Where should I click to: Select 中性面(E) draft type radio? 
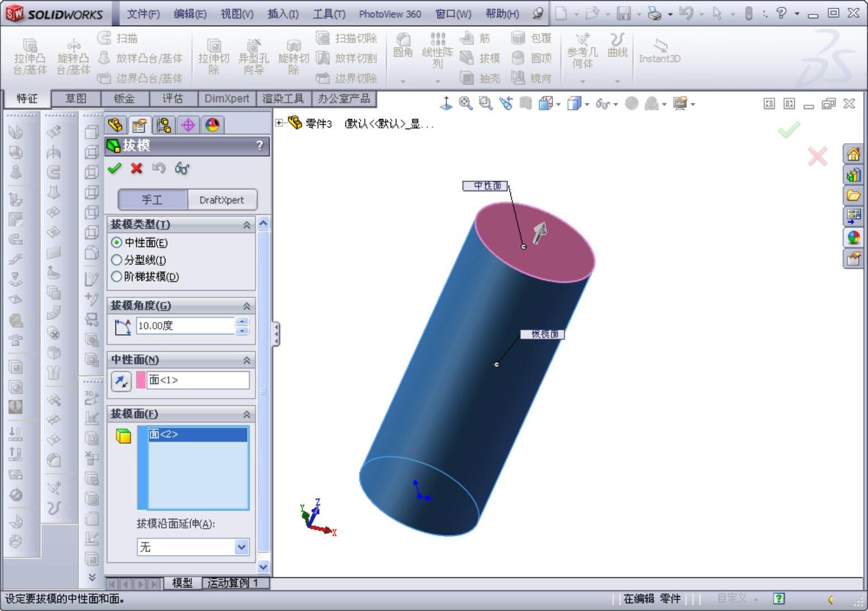coord(116,243)
